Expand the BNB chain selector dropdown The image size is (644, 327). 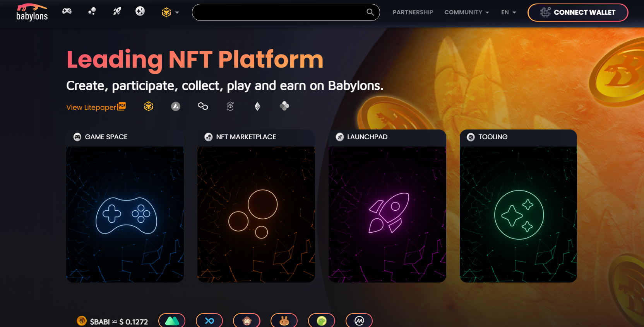170,12
